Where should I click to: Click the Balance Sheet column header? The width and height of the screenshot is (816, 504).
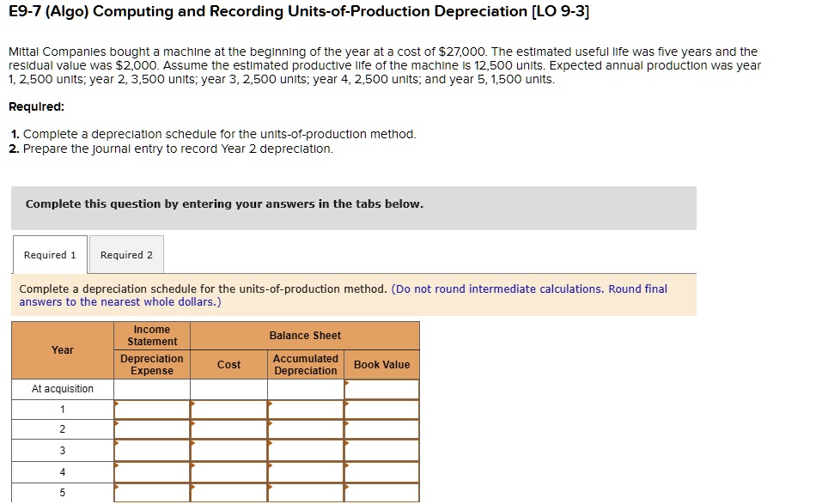[303, 335]
